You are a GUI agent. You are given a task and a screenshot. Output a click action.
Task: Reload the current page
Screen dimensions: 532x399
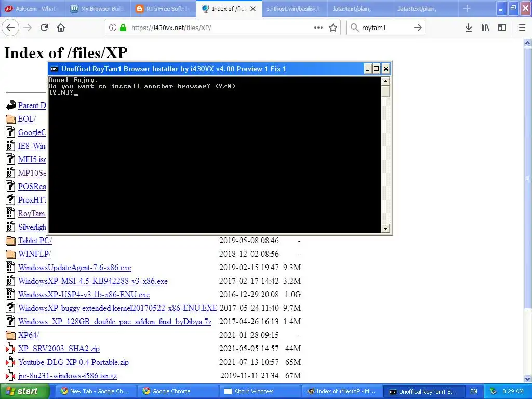click(x=45, y=28)
